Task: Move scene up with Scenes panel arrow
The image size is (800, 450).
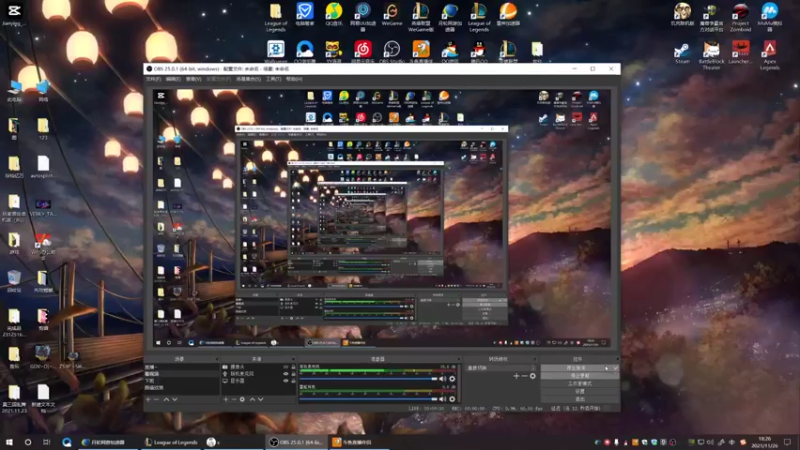Action: pos(166,399)
